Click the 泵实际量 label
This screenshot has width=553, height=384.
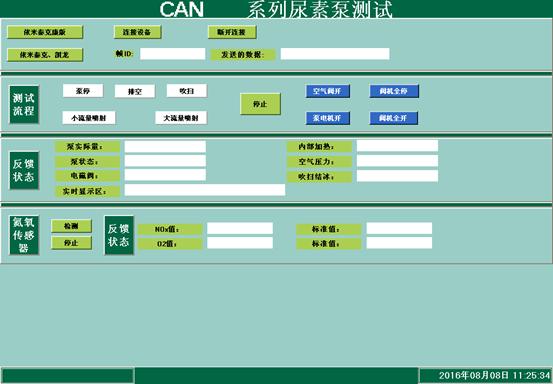87,147
